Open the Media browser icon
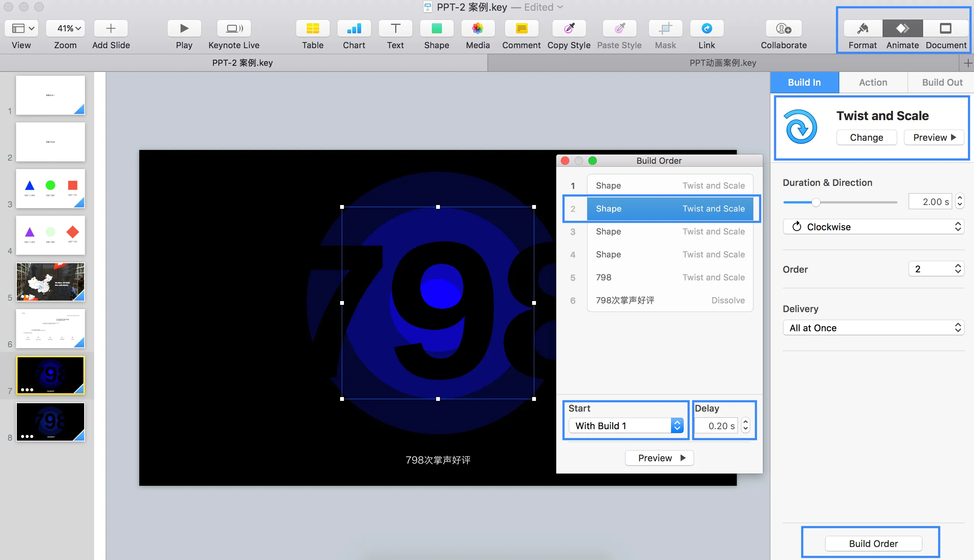Viewport: 974px width, 560px height. [x=477, y=28]
